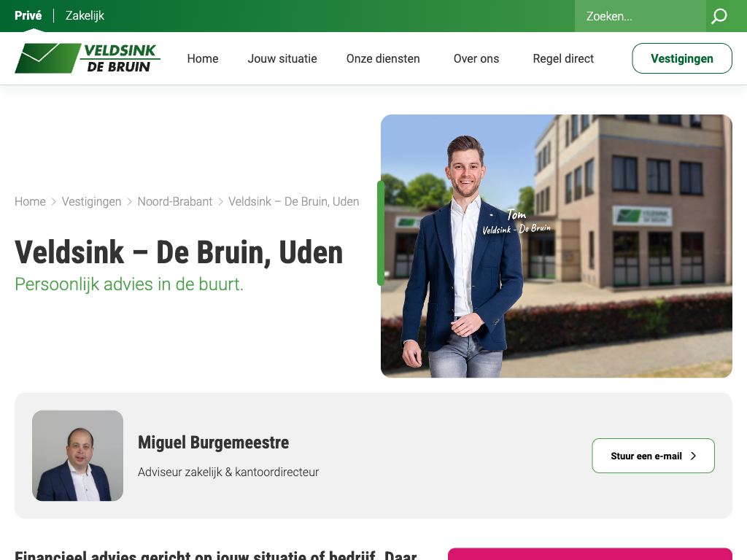This screenshot has height=560, width=747.
Task: Click the Miguel Burgemeestre name heading
Action: 214,443
